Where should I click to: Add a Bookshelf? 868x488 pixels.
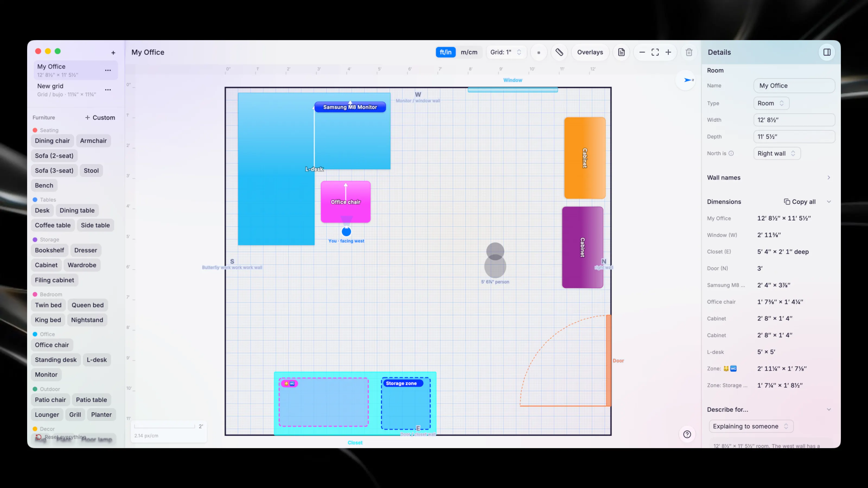(50, 250)
